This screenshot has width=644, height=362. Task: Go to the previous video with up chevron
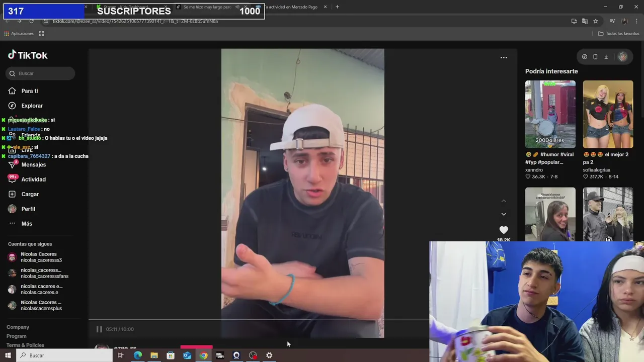pos(504,201)
